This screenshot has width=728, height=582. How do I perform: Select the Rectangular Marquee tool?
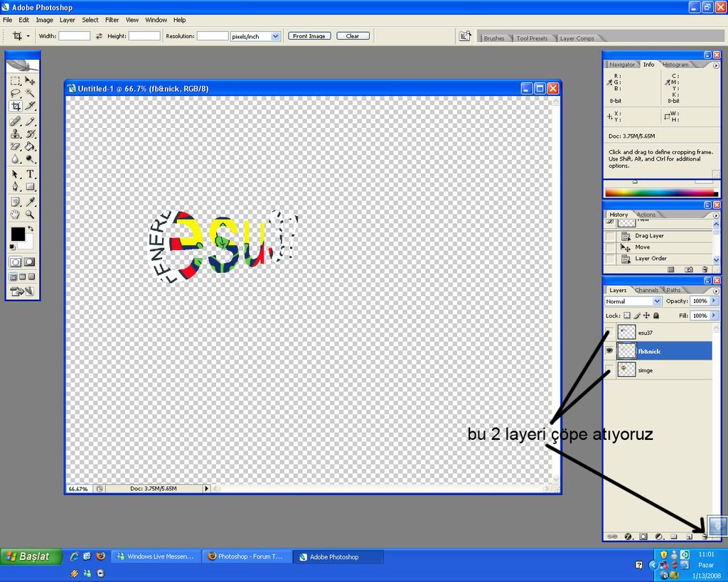[x=16, y=81]
